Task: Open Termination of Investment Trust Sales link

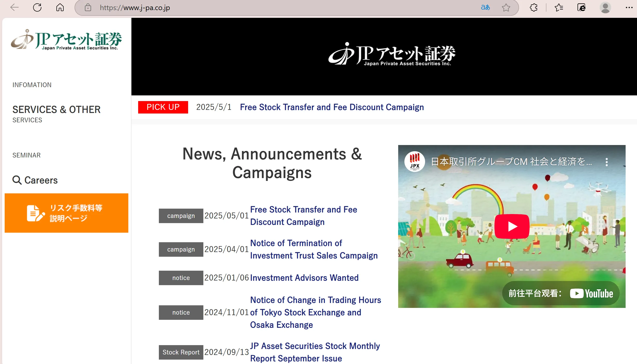Action: click(x=314, y=249)
